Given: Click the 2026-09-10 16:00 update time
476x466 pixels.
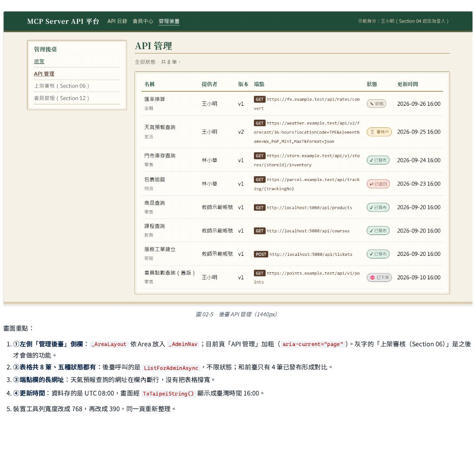Looking at the screenshot, I should pos(419,278).
